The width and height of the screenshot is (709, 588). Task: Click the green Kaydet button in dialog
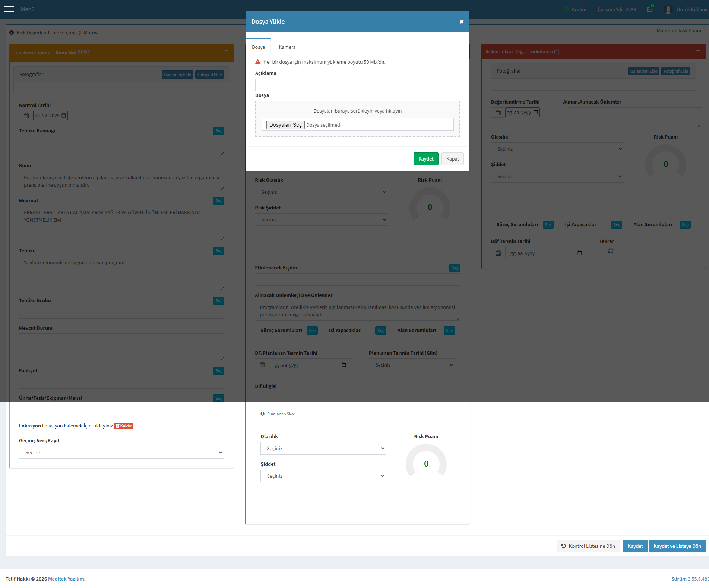426,159
